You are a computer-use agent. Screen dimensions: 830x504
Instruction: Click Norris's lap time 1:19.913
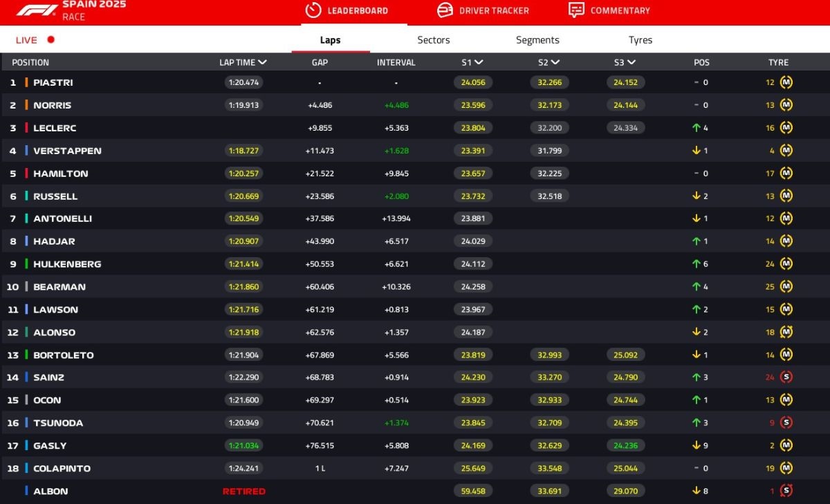[243, 105]
